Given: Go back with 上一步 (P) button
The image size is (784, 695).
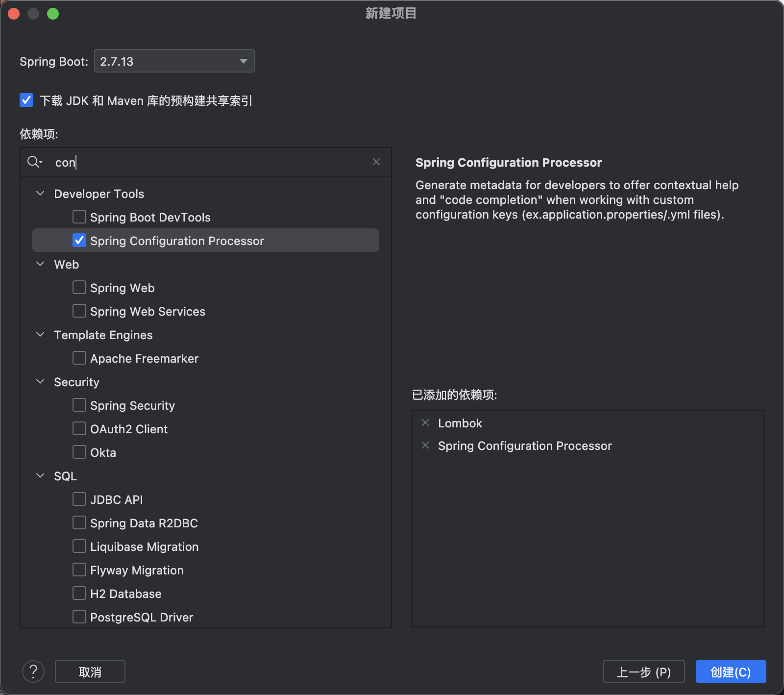Looking at the screenshot, I should pos(643,671).
